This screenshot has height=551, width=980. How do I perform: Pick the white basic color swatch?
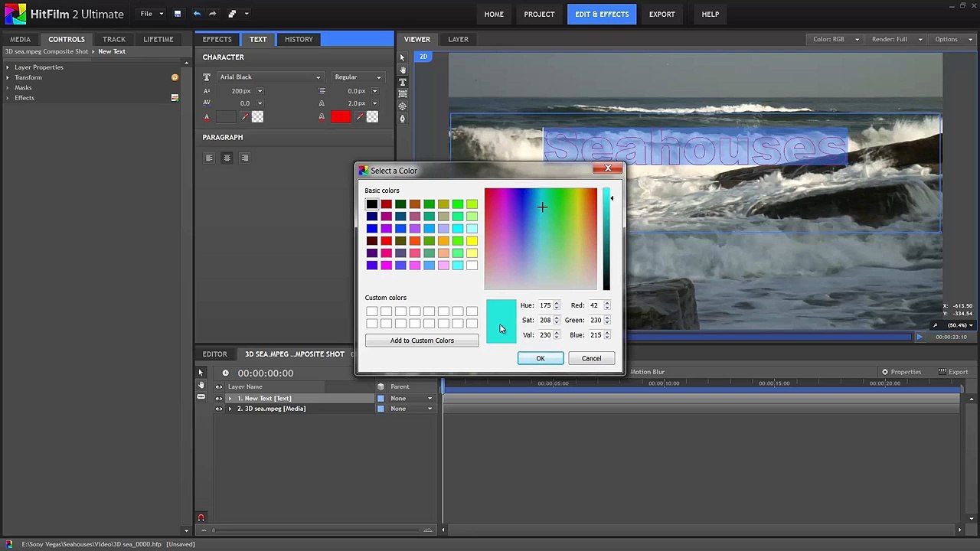(x=472, y=266)
